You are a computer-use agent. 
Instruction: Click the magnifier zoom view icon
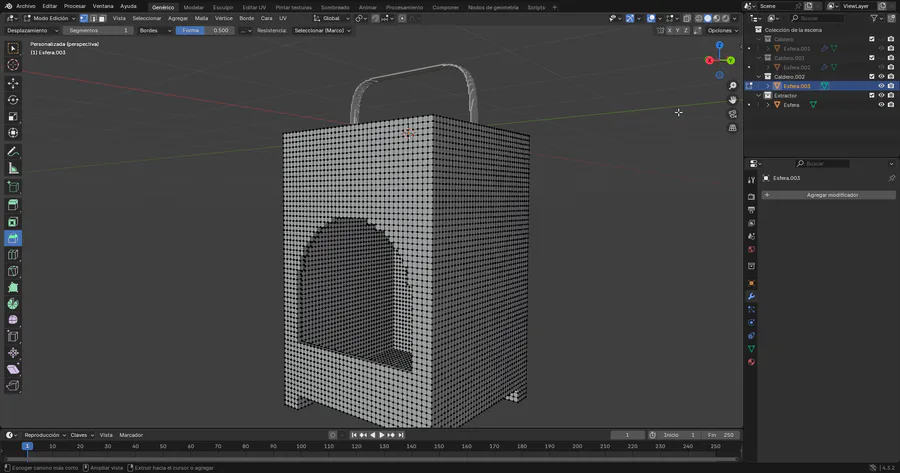coord(733,86)
